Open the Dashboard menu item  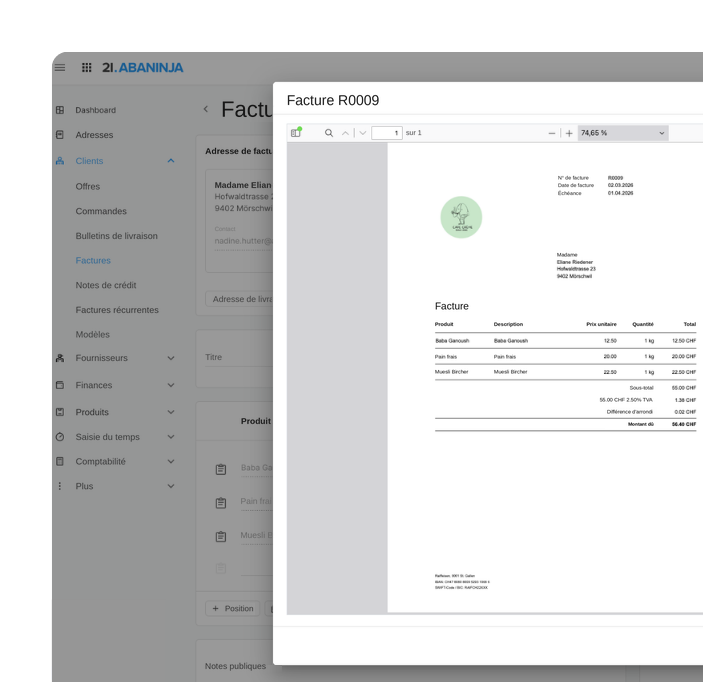pos(95,110)
